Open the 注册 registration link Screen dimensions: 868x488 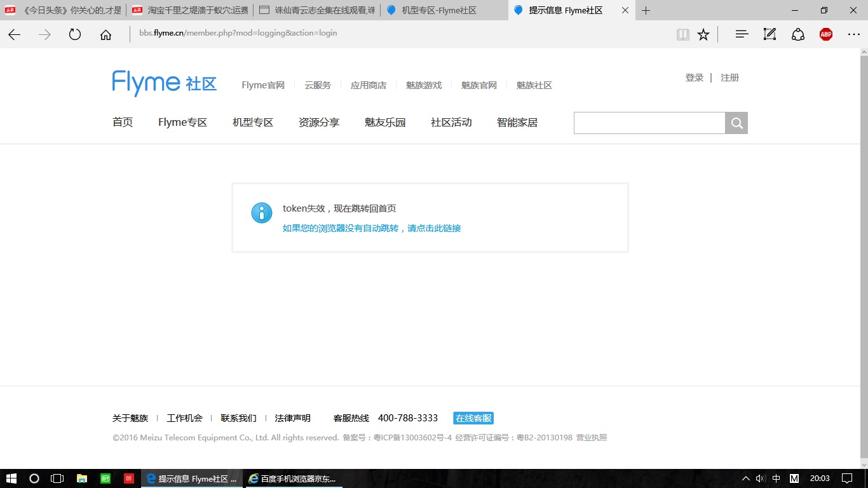729,77
